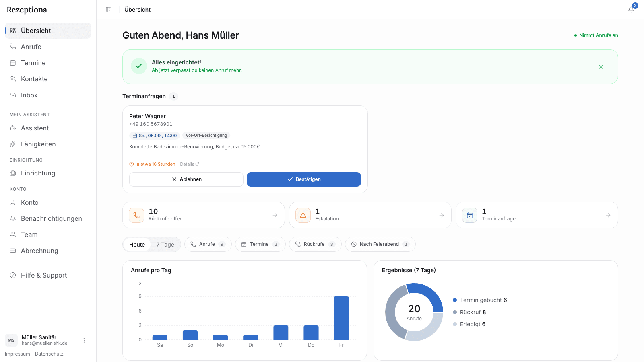Filter by Nach Feierabend chip
The height and width of the screenshot is (362, 644).
pos(380,244)
